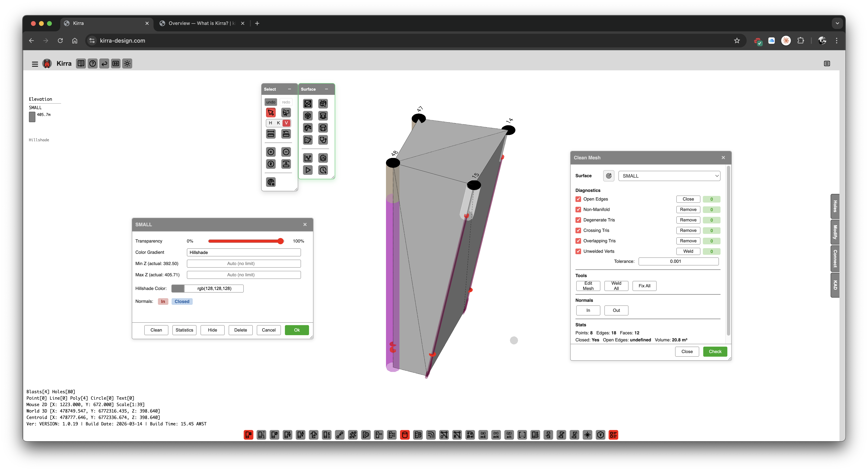Open the Color Gradient Hillshade dropdown

(x=244, y=252)
